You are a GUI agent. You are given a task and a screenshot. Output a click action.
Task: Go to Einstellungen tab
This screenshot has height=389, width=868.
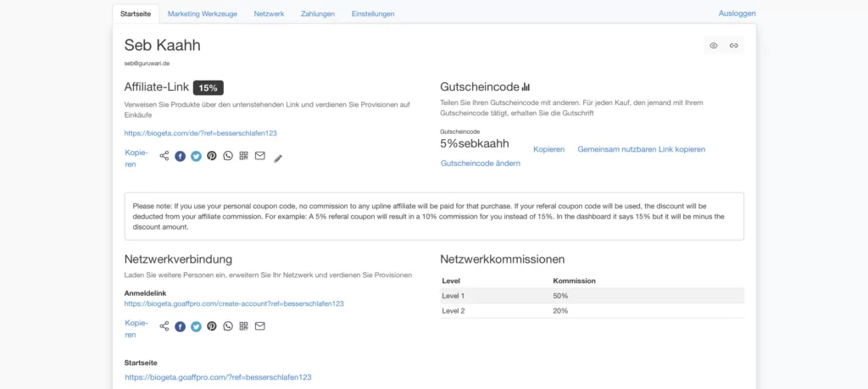[372, 14]
